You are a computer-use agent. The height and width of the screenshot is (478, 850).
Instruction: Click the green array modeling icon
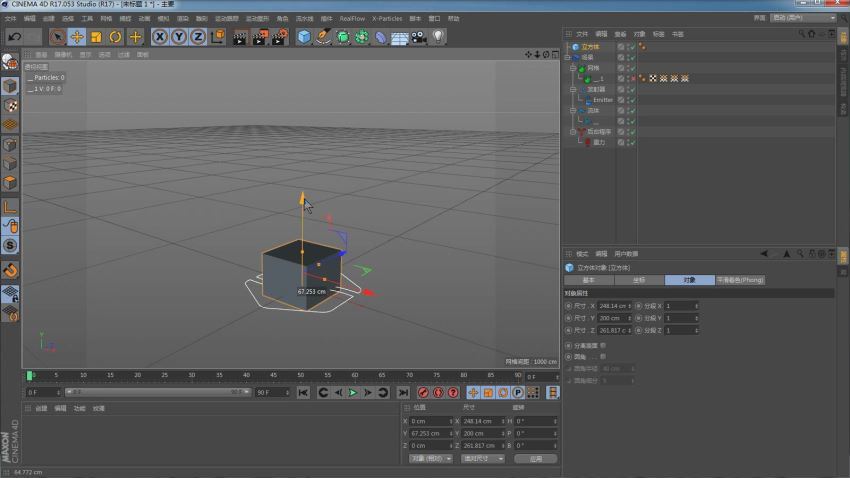[x=362, y=37]
